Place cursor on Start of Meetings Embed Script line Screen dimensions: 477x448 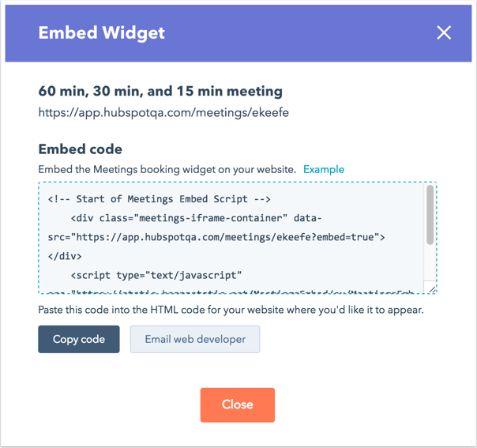[159, 199]
